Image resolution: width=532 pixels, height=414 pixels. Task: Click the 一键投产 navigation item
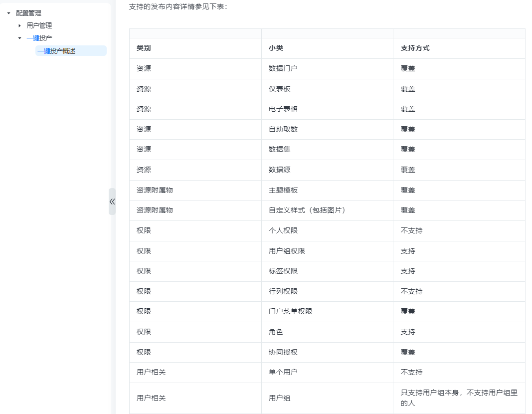[x=39, y=38]
